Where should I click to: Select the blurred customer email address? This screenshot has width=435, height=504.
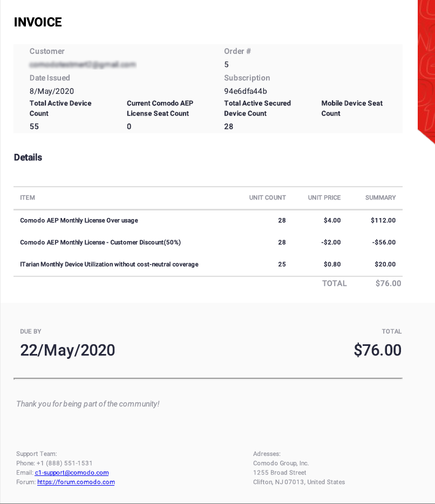pyautogui.click(x=83, y=65)
